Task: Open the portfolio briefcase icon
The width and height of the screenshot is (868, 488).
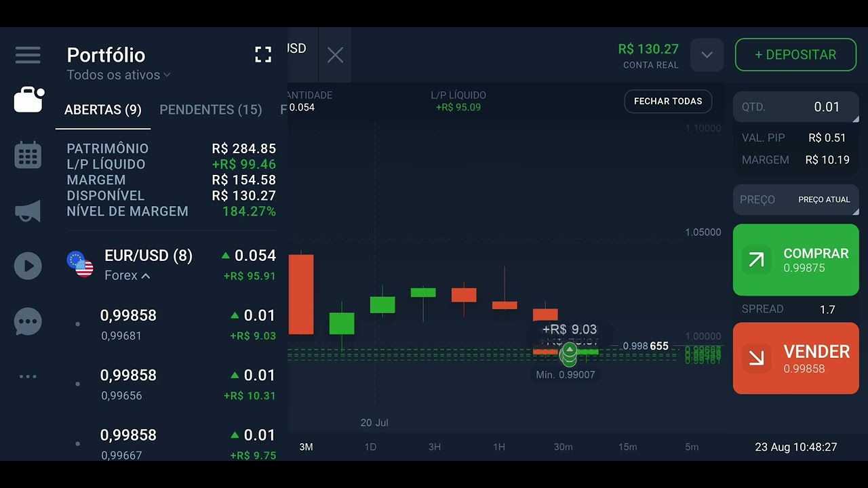Action: click(29, 100)
